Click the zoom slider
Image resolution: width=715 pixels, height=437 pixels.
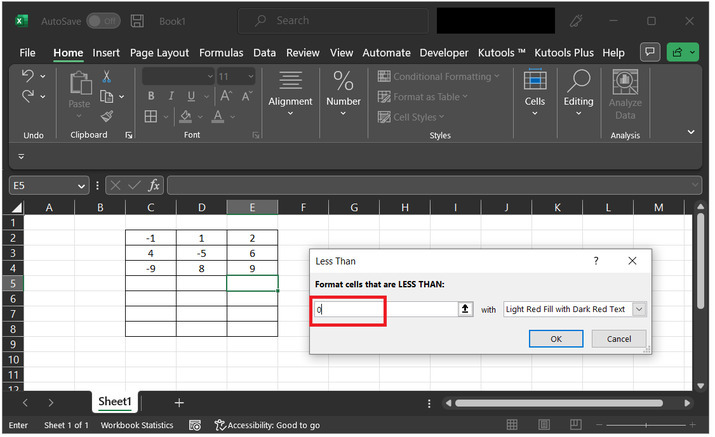(x=646, y=425)
